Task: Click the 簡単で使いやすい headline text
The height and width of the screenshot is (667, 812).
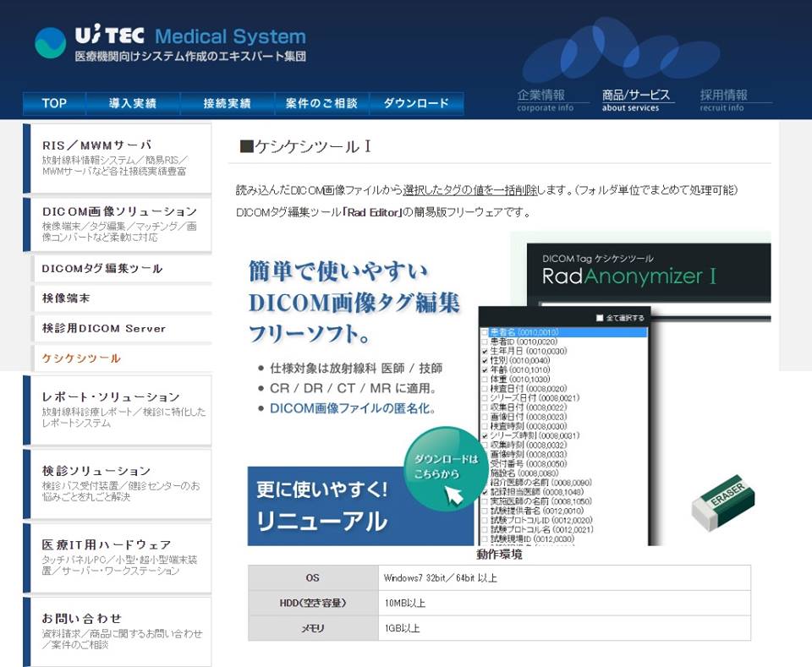Action: (x=338, y=271)
